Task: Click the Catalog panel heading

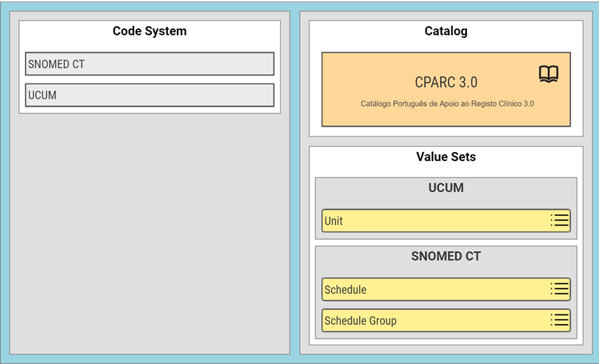Action: tap(446, 31)
